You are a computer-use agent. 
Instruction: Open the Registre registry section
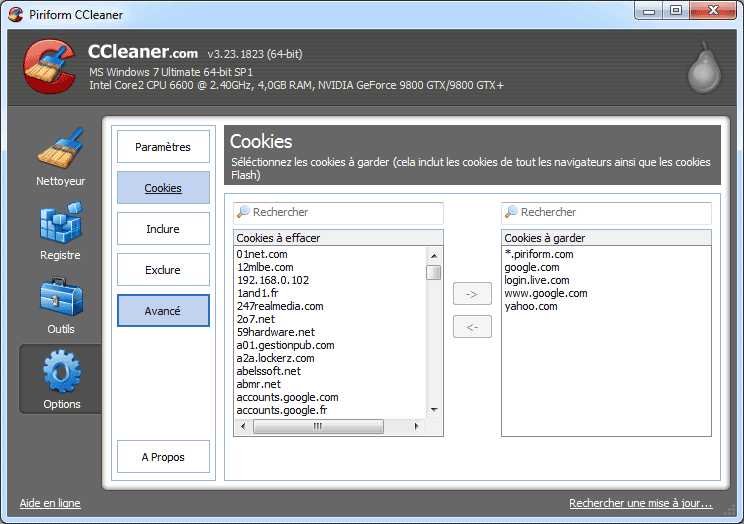pyautogui.click(x=61, y=231)
